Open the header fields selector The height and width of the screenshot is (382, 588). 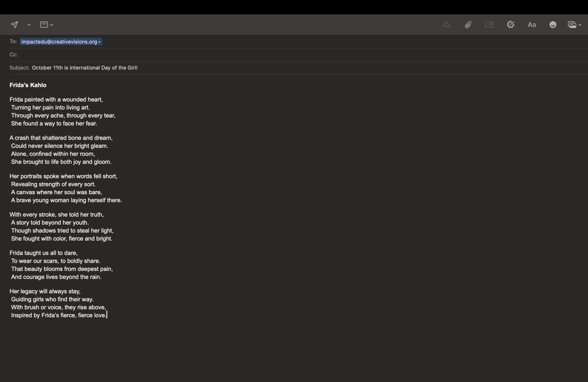[46, 25]
